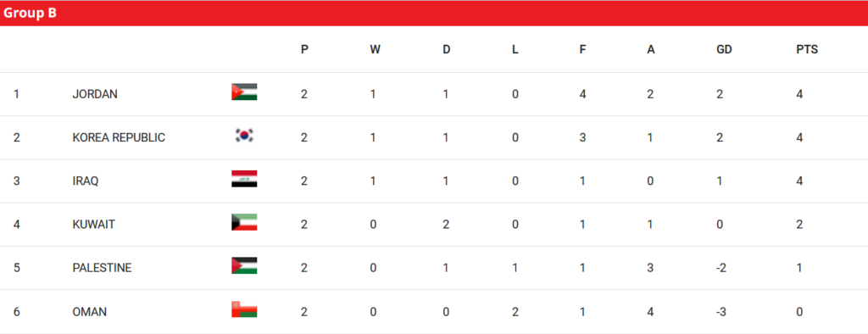Select the KUWAIT team name

(x=93, y=225)
